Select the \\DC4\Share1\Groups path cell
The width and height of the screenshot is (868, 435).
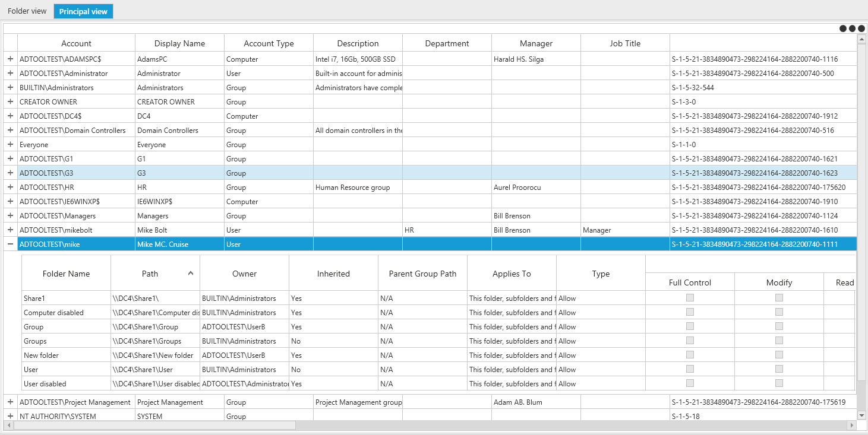pos(155,341)
